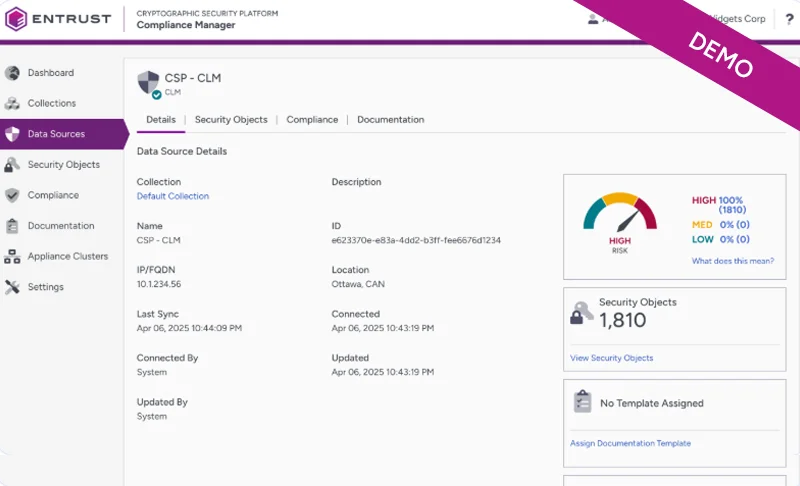
Task: Click the green verified badge on shield
Action: point(157,94)
